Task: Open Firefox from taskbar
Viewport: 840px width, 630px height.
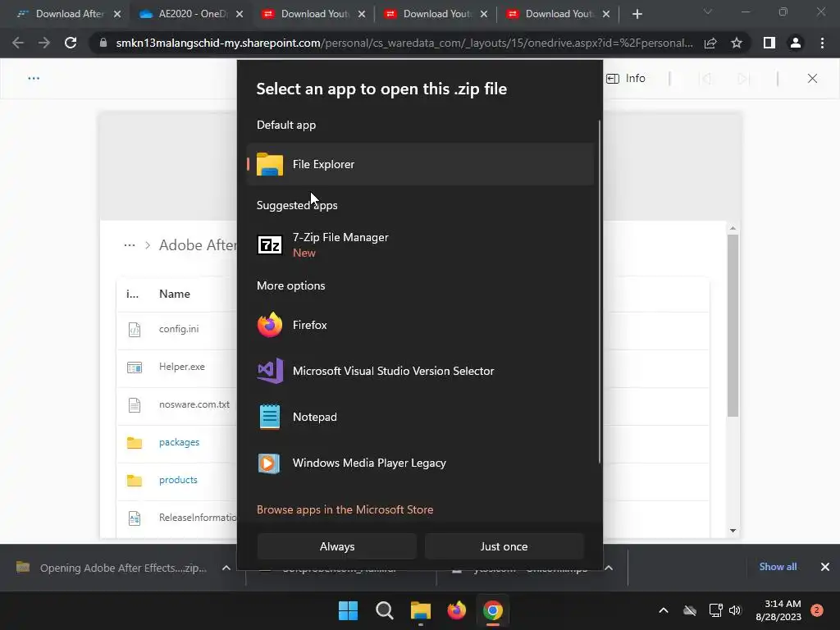Action: click(456, 610)
